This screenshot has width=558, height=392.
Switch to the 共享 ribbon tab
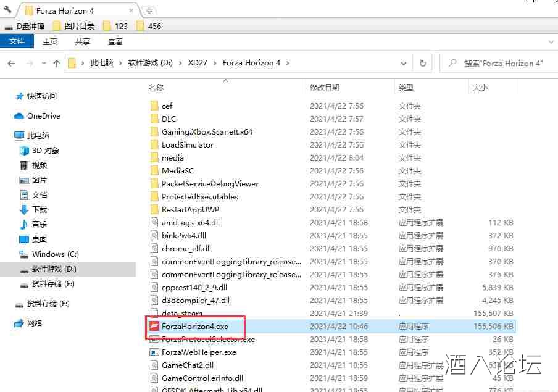(83, 41)
